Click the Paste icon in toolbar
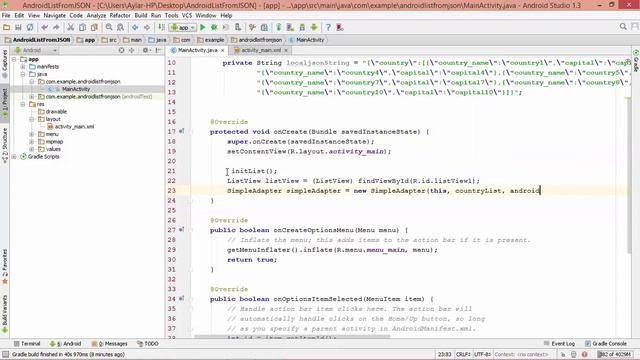 click(x=94, y=27)
